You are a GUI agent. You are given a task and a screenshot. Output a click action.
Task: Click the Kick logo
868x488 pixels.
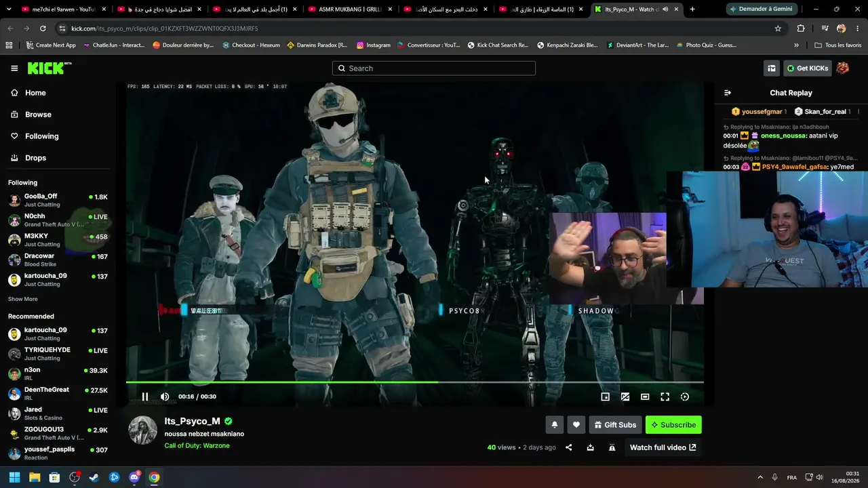tap(49, 68)
